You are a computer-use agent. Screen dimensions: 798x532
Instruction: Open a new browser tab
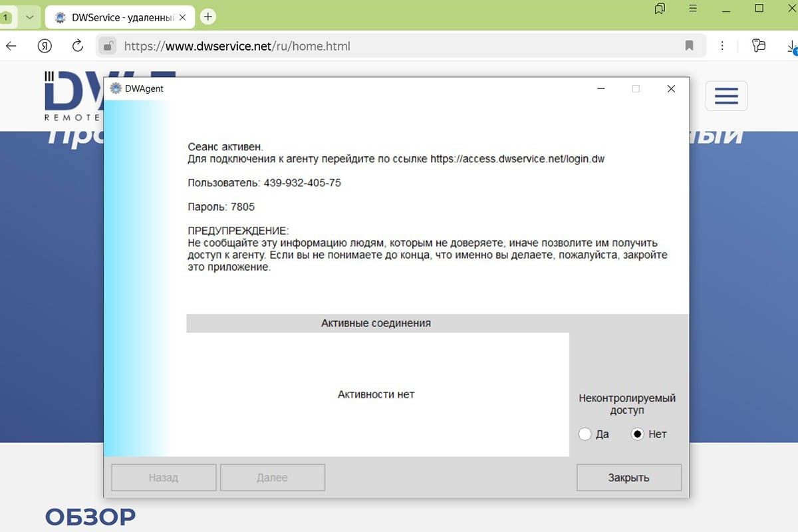[208, 17]
